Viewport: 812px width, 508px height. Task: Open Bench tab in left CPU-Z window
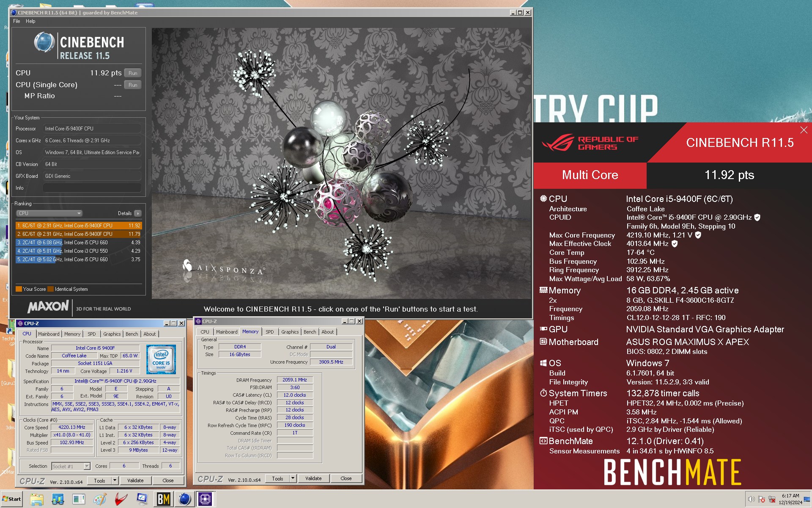(x=132, y=334)
